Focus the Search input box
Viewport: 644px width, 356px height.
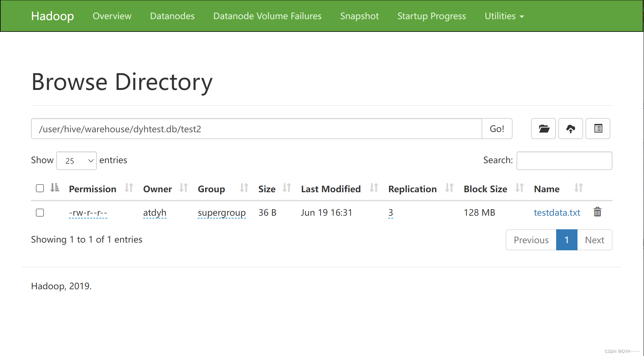pyautogui.click(x=565, y=161)
